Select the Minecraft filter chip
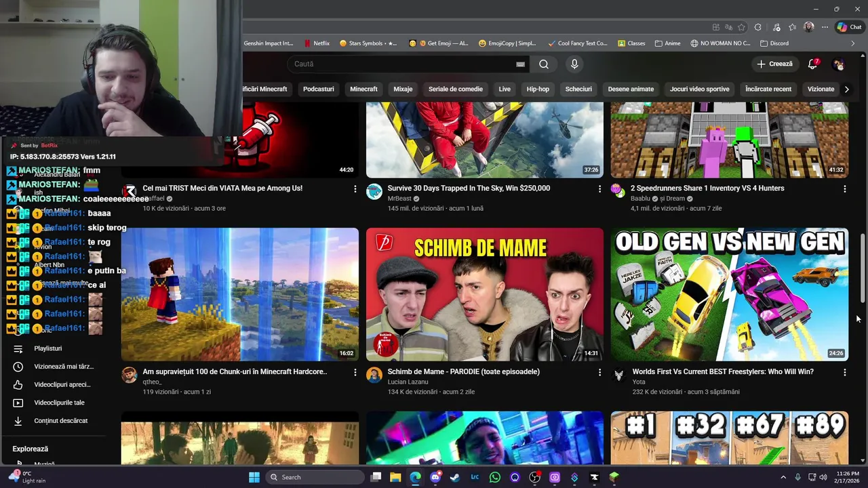 pyautogui.click(x=363, y=89)
